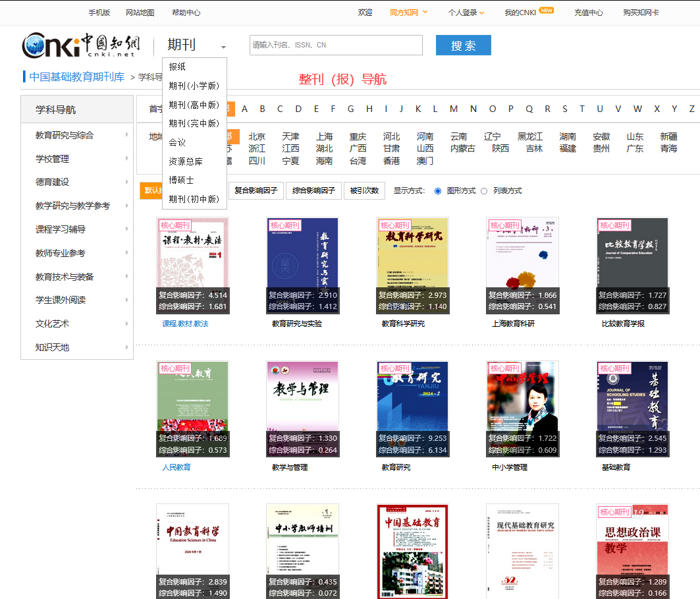Open 人民教育 journal cover

tap(193, 409)
